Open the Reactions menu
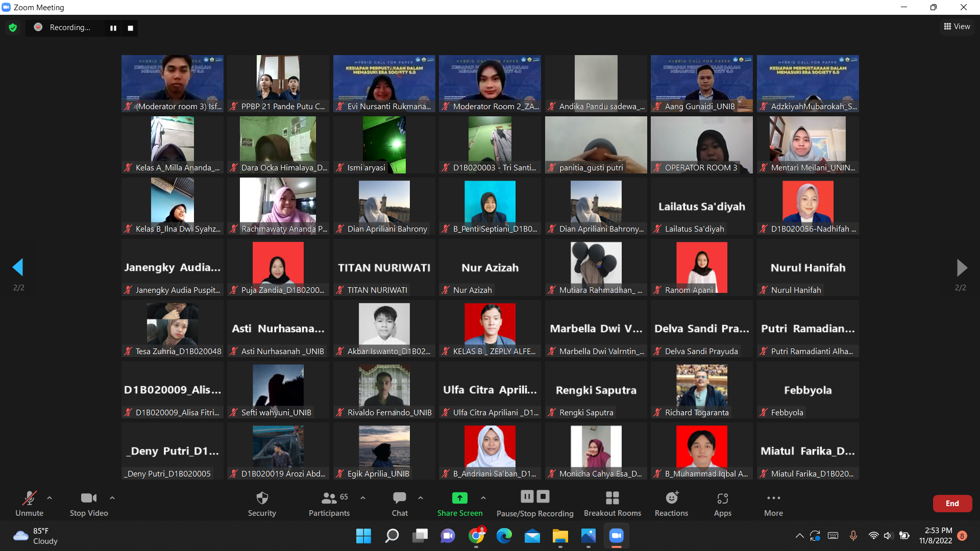The image size is (980, 551). (671, 503)
